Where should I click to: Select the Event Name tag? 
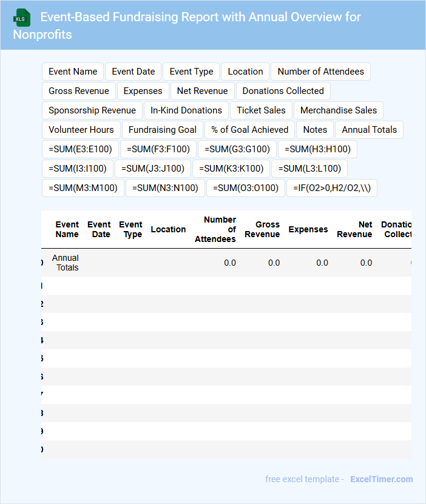pyautogui.click(x=73, y=72)
